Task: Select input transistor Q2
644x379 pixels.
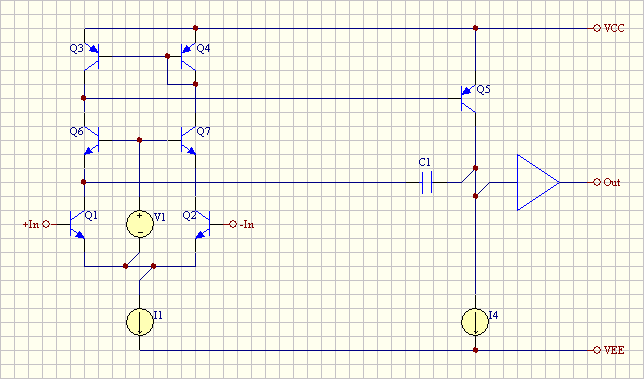Action: click(x=202, y=224)
